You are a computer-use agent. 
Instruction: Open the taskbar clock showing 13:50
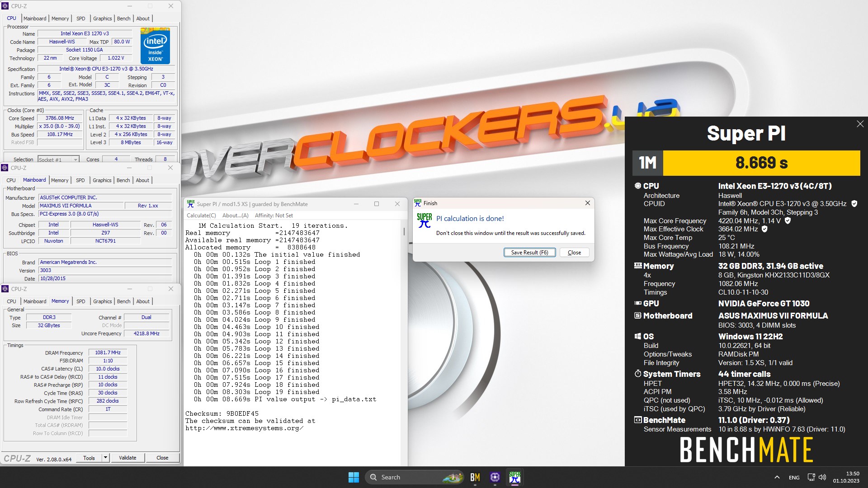pos(846,477)
